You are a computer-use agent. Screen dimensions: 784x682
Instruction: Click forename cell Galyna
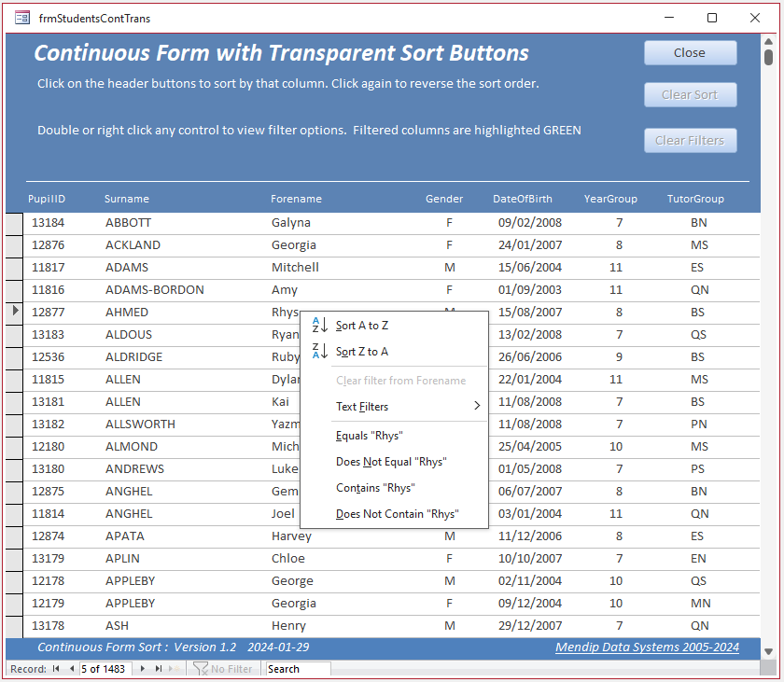[291, 222]
